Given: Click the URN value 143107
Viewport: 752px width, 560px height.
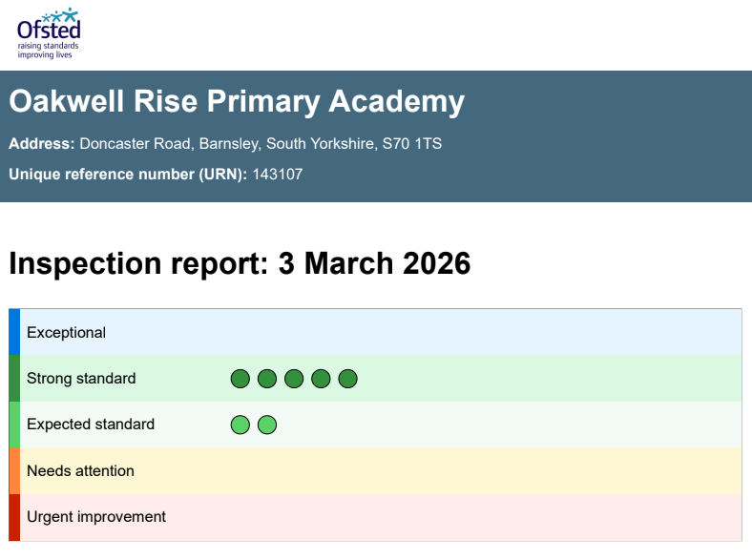Looking at the screenshot, I should (278, 174).
